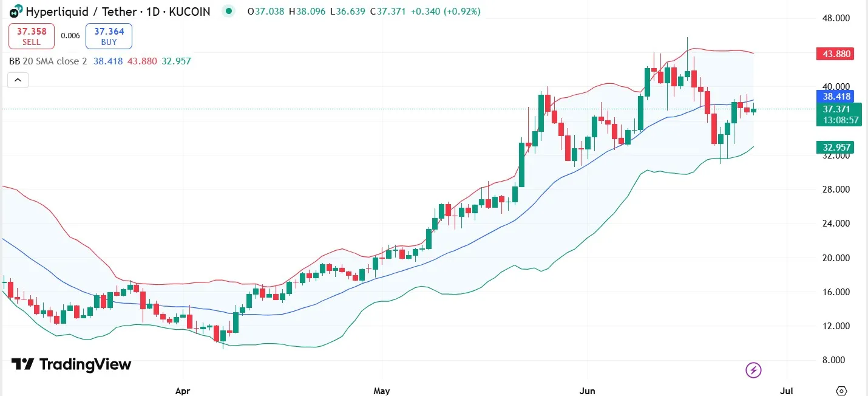Image resolution: width=868 pixels, height=396 pixels.
Task: Collapse the indicator legend with the up arrow
Action: [18, 80]
